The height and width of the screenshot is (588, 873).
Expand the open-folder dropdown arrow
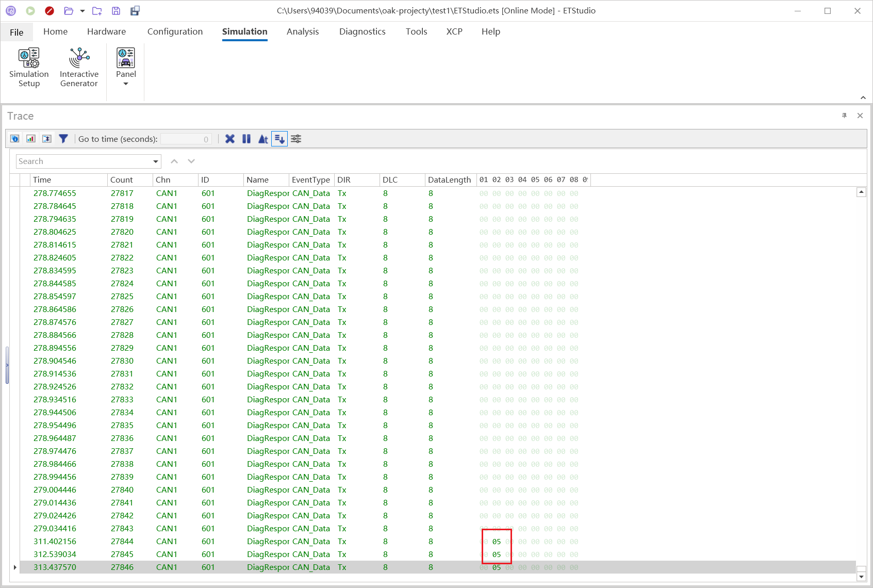83,11
